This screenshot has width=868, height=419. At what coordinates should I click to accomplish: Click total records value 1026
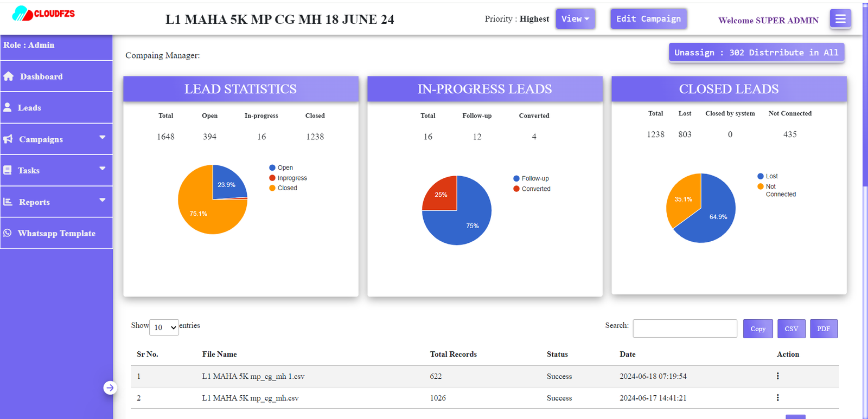(x=438, y=398)
